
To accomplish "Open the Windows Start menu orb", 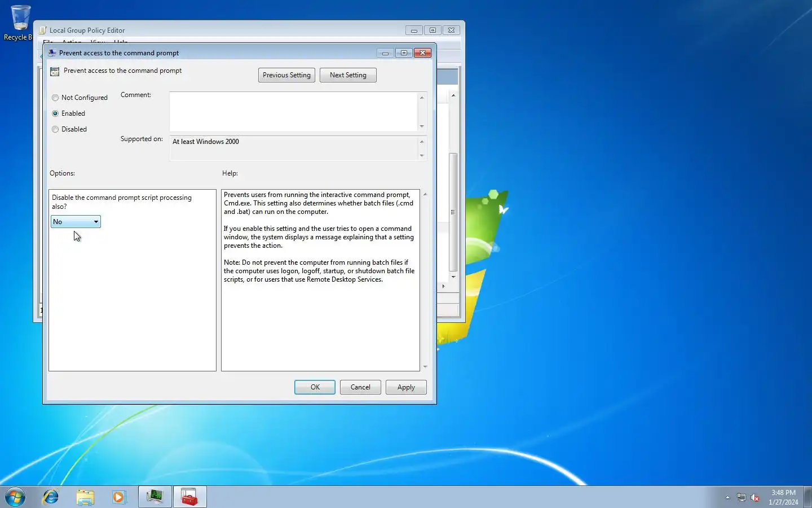I will [15, 497].
